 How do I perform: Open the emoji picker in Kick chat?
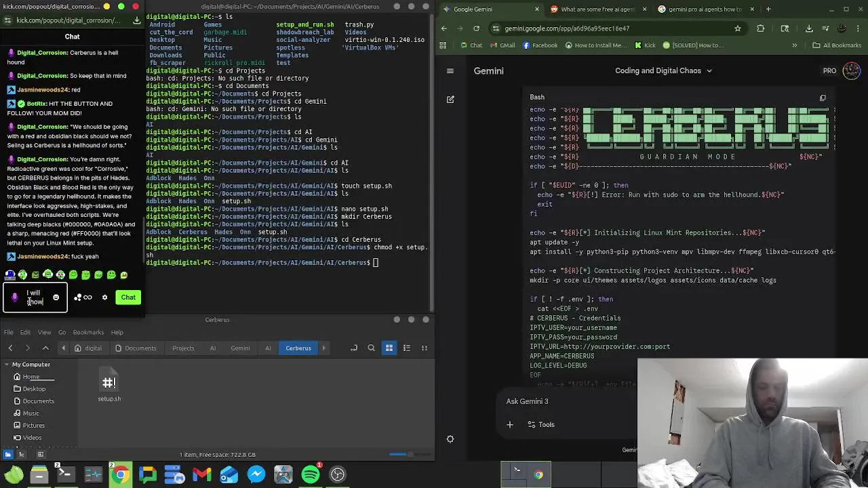pos(56,297)
